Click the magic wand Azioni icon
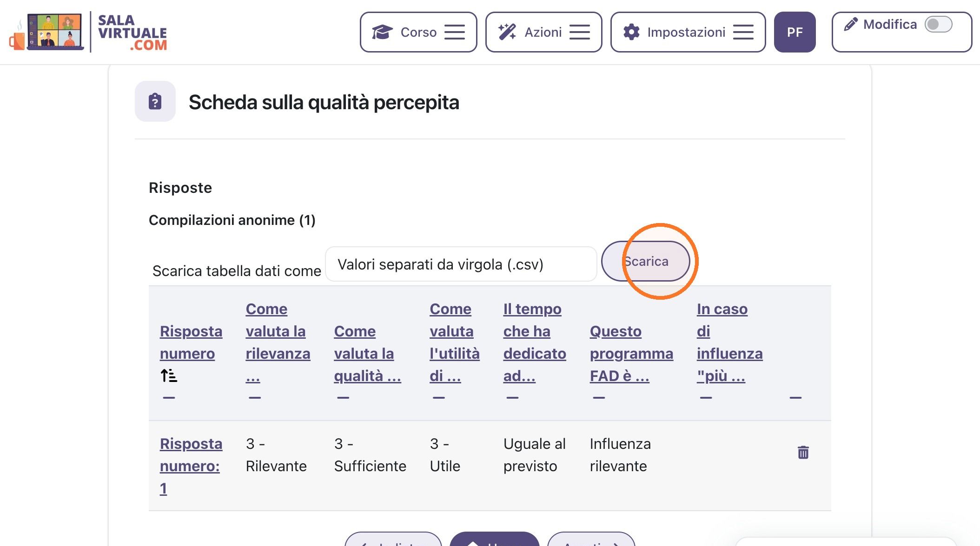This screenshot has width=980, height=546. [x=507, y=32]
